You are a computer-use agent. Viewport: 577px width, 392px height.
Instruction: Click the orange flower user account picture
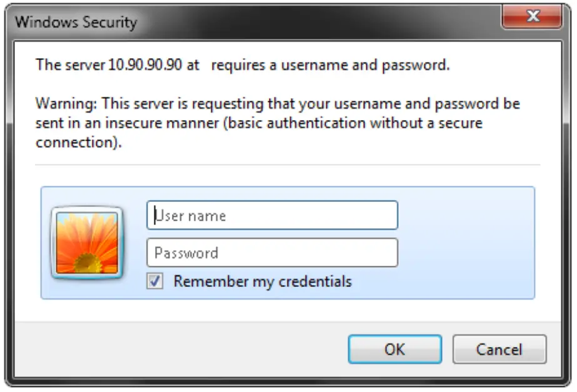tap(87, 243)
